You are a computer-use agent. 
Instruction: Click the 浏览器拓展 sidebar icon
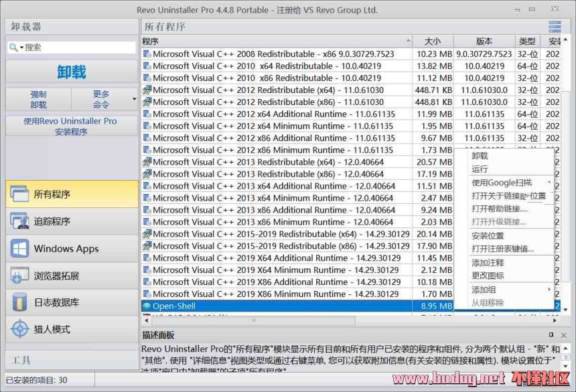point(19,276)
